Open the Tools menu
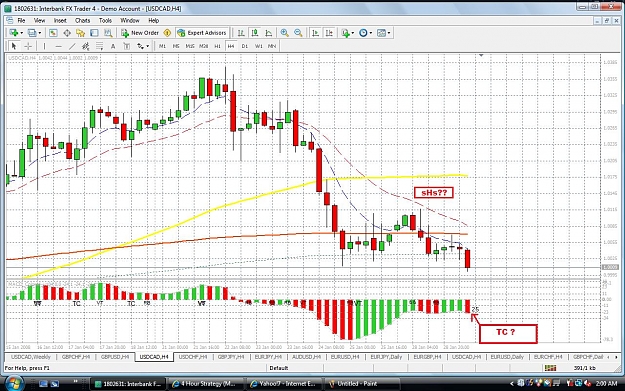625x391 pixels. pos(105,20)
